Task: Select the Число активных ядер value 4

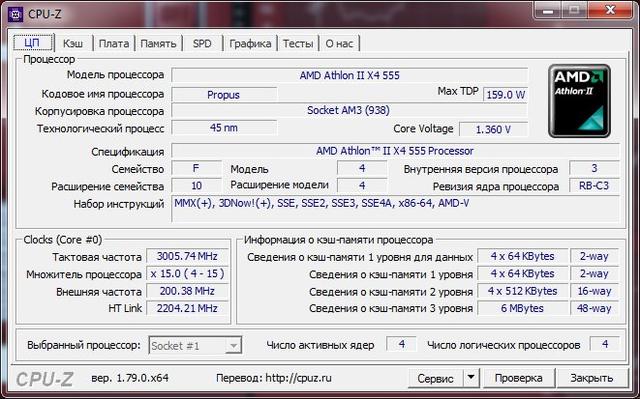Action: coord(402,344)
